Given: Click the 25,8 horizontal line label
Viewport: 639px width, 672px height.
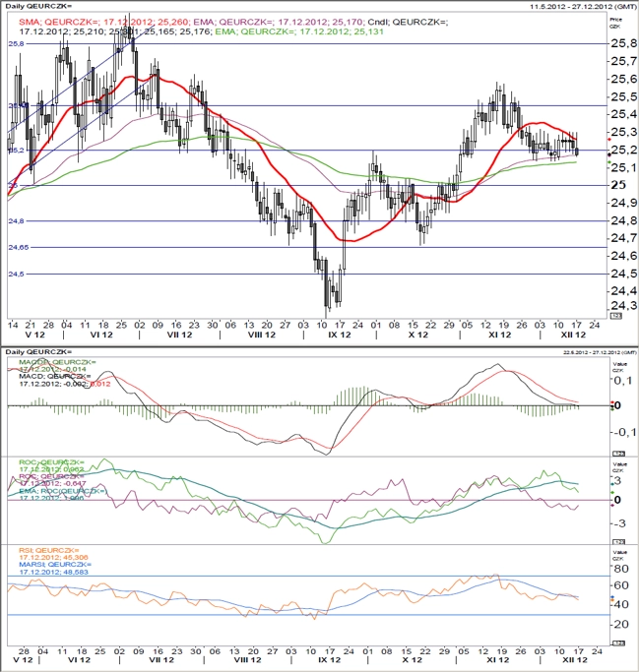Looking at the screenshot, I should pyautogui.click(x=16, y=43).
